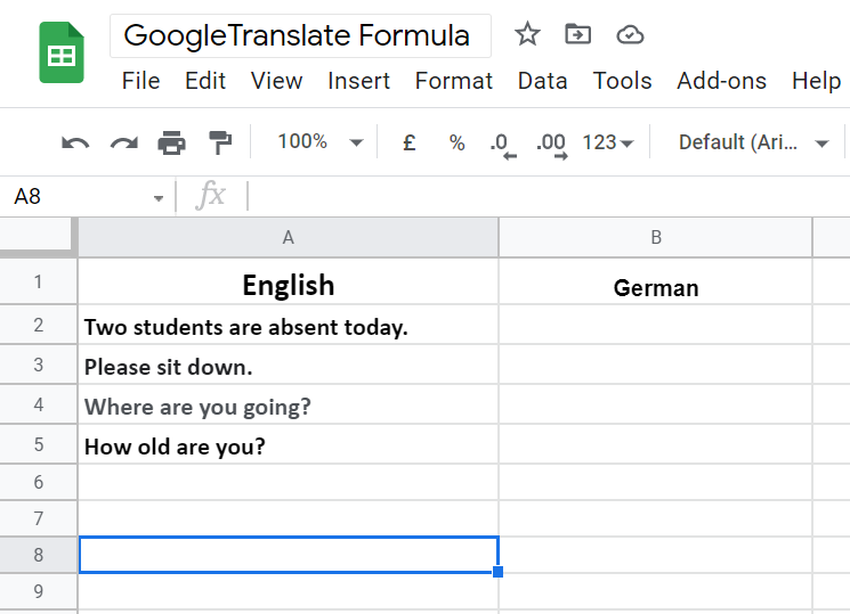Open the Insert menu
Screen dimensions: 850x614
click(359, 81)
